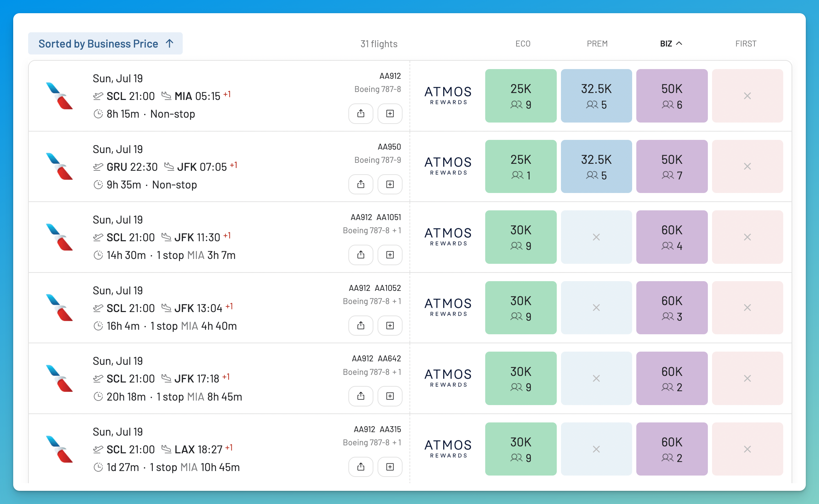Click the BIZ column sort header
The width and height of the screenshot is (819, 504).
[671, 44]
